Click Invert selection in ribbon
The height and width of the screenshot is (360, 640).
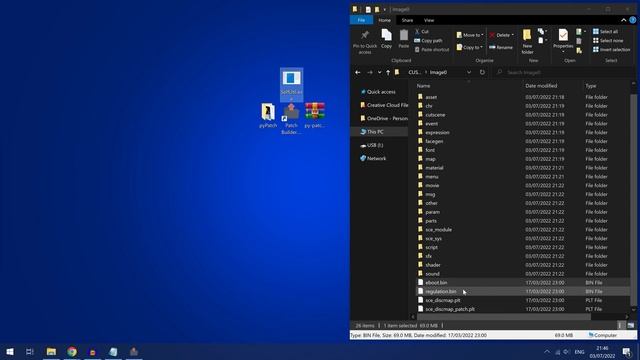click(x=611, y=49)
